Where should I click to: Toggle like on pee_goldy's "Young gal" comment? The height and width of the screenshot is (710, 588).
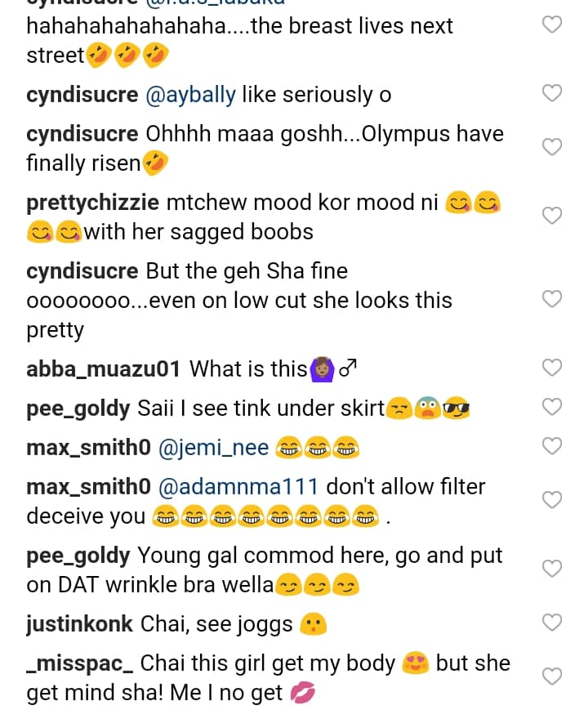click(x=553, y=569)
